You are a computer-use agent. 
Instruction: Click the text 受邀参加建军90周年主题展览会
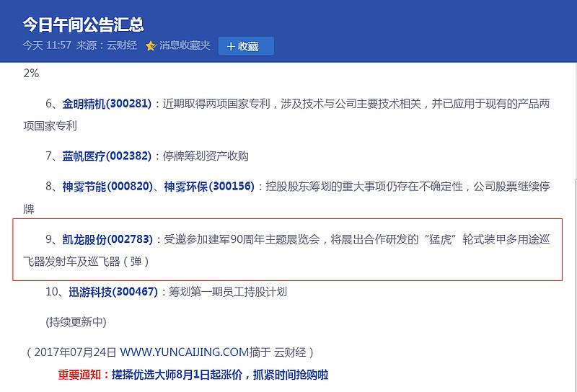point(242,239)
